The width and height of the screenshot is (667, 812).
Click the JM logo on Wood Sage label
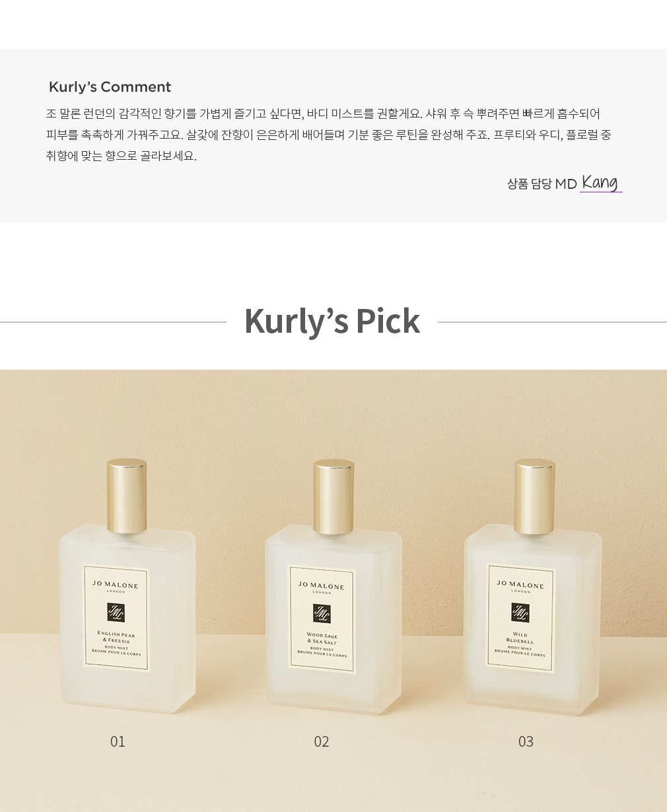point(322,614)
